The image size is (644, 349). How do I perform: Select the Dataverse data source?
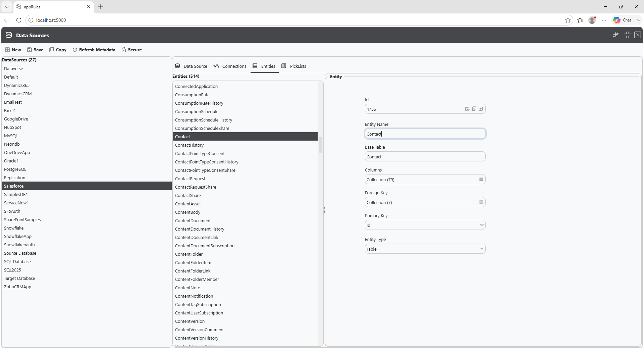87,68
